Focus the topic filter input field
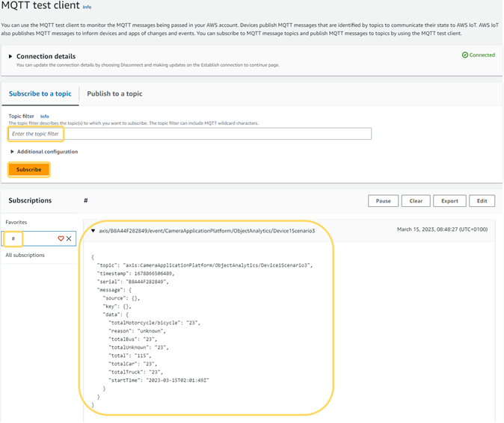Screen dimensions: 504x423 [190, 134]
